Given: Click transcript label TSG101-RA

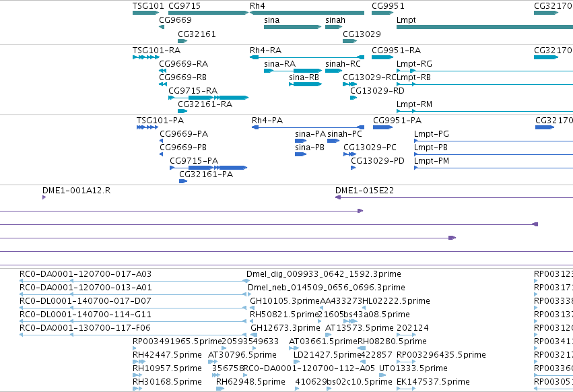Looking at the screenshot, I should click(156, 50).
